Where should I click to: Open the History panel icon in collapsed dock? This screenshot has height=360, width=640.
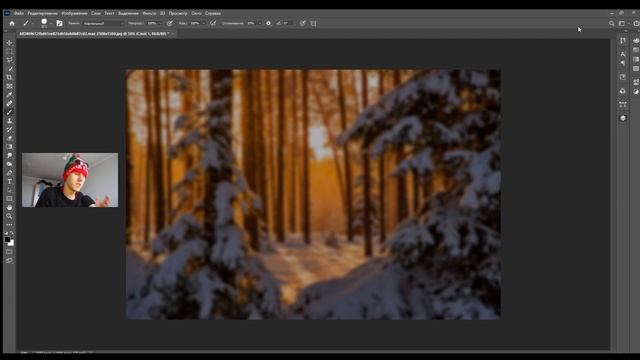[622, 41]
